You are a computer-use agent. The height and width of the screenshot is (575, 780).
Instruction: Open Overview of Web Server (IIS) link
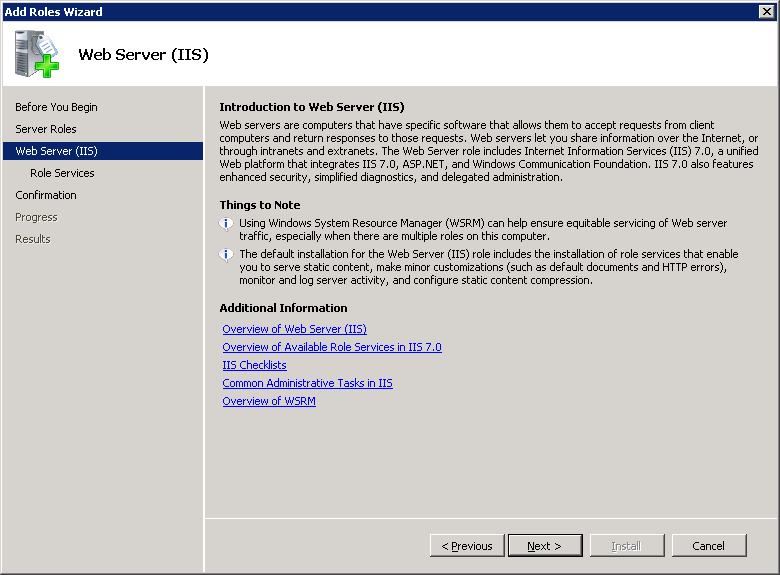[x=294, y=329]
